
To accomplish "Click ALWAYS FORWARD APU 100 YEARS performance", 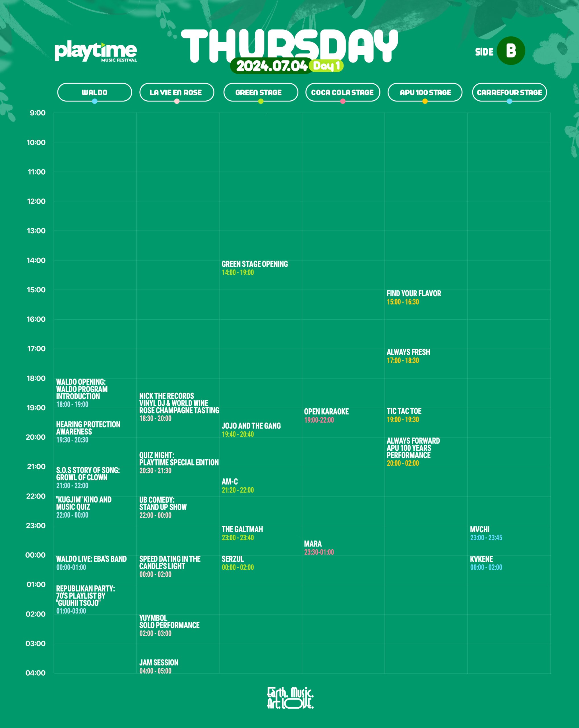I will click(x=413, y=452).
